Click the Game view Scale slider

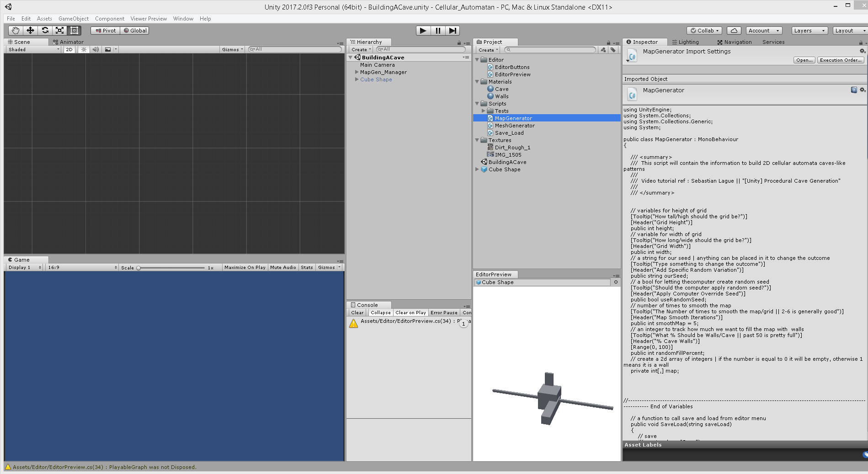(x=171, y=268)
